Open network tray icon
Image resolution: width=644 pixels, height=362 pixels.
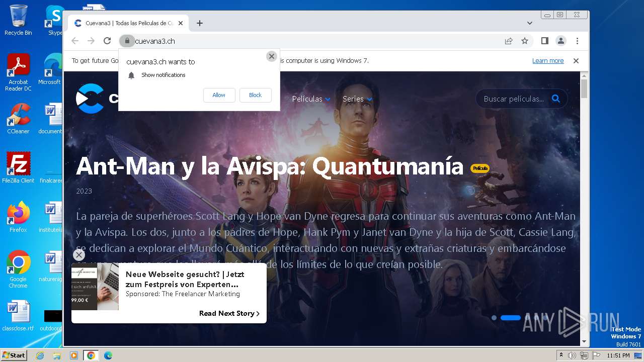(584, 355)
